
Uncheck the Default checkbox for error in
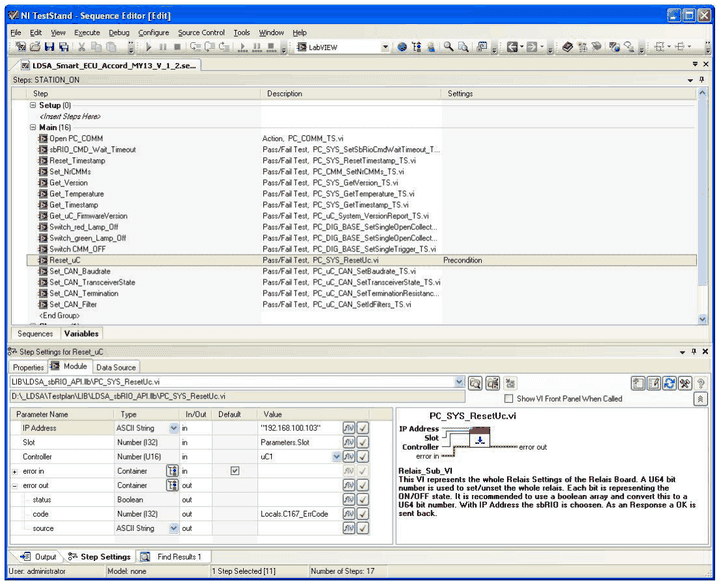pos(235,471)
